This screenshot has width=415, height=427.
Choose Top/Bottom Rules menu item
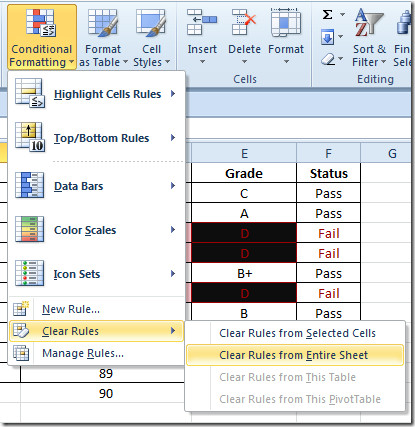coord(97,138)
